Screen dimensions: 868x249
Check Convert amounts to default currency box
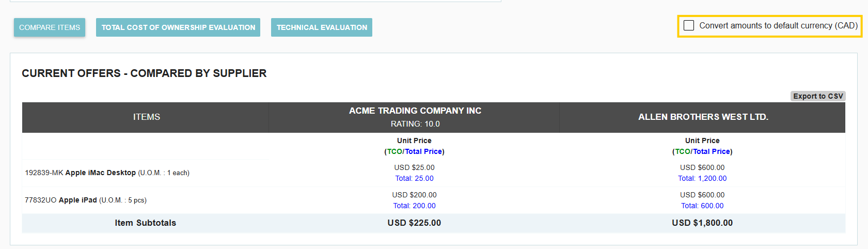[689, 25]
